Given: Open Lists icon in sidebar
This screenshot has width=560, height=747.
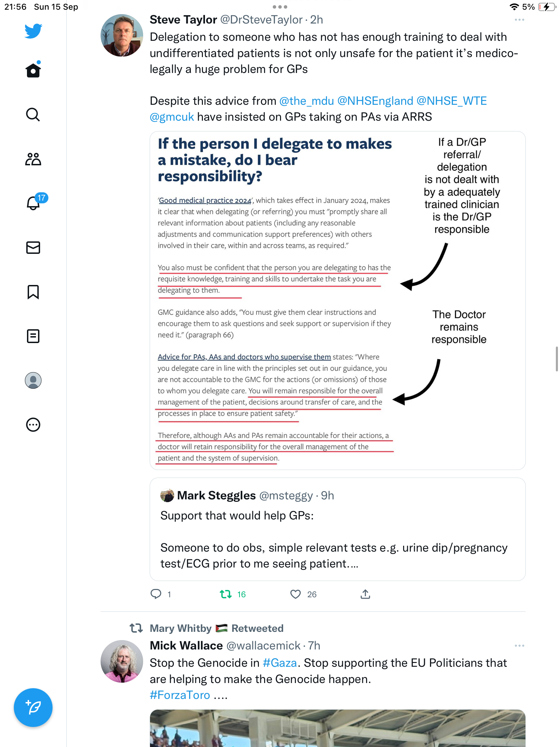Looking at the screenshot, I should pos(33,336).
